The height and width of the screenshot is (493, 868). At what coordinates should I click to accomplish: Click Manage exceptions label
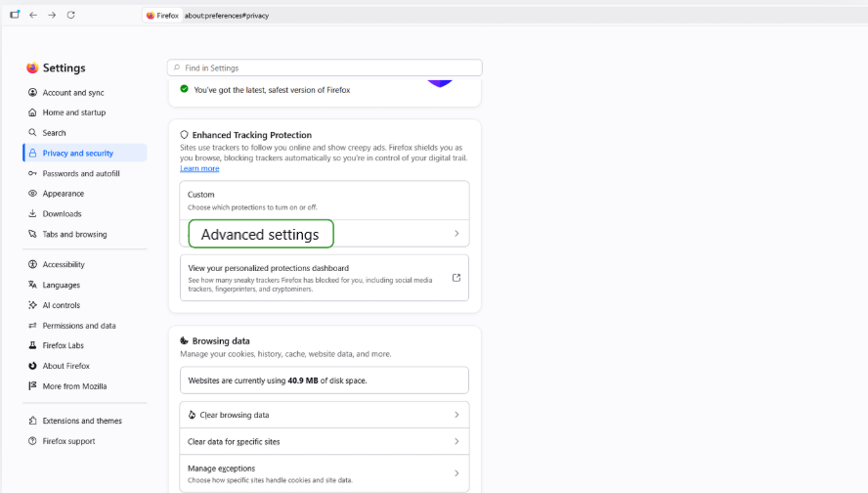[222, 469]
